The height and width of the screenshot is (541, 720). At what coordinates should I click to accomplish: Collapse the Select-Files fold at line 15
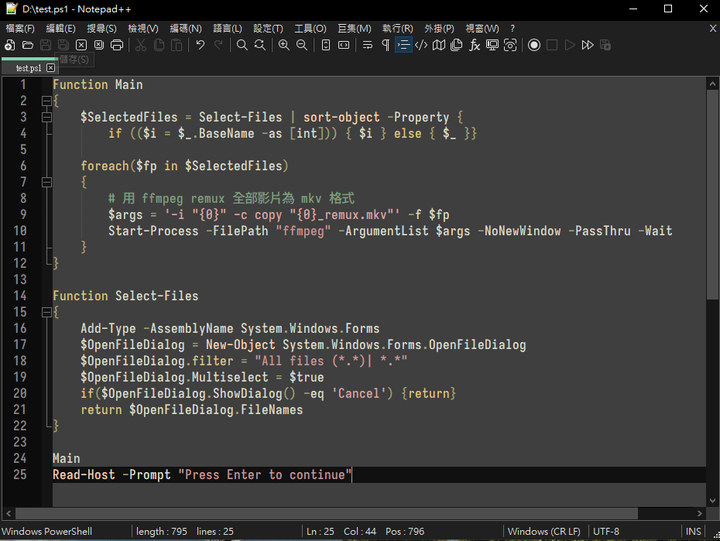46,312
